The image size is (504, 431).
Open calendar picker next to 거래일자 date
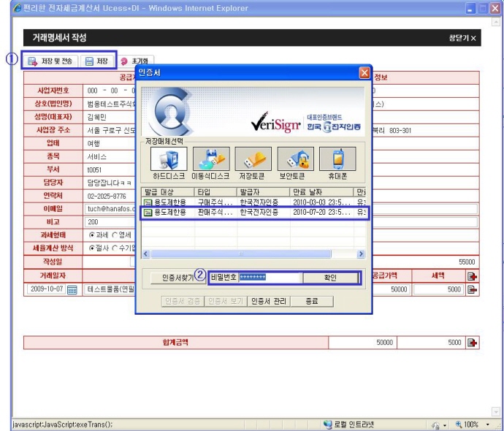(x=72, y=289)
